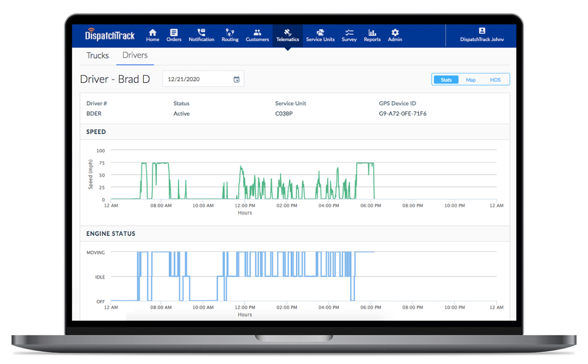Image resolution: width=588 pixels, height=364 pixels.
Task: Open the Admin gear icon
Action: coord(395,32)
